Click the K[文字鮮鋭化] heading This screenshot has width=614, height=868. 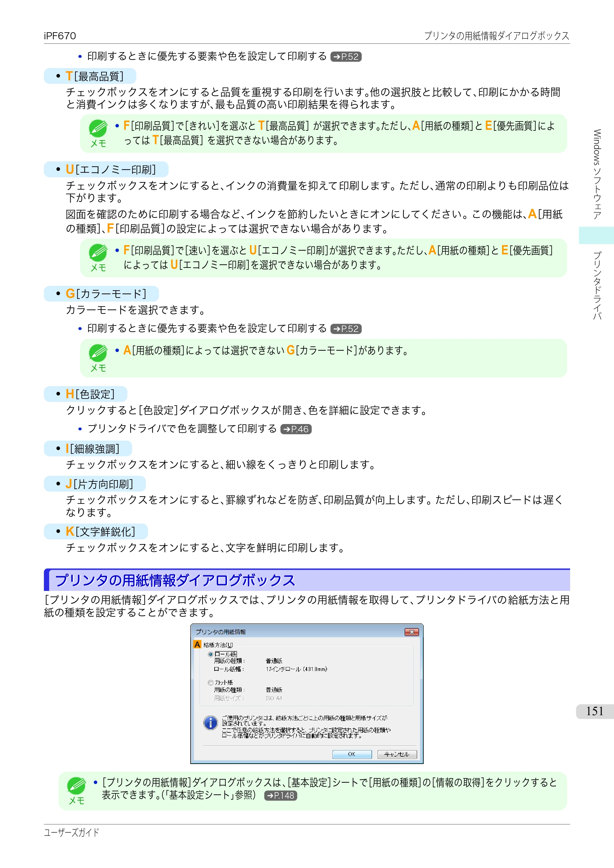96,531
